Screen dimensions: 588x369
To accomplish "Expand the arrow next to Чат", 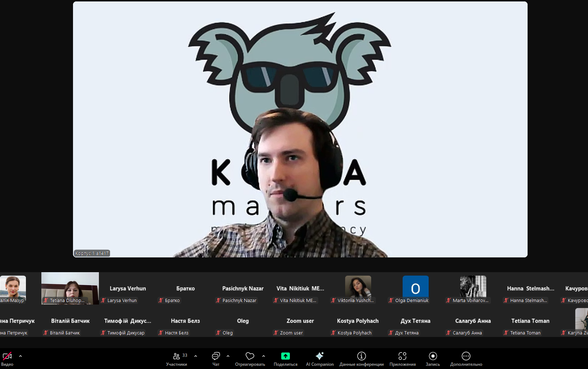I will (x=228, y=356).
